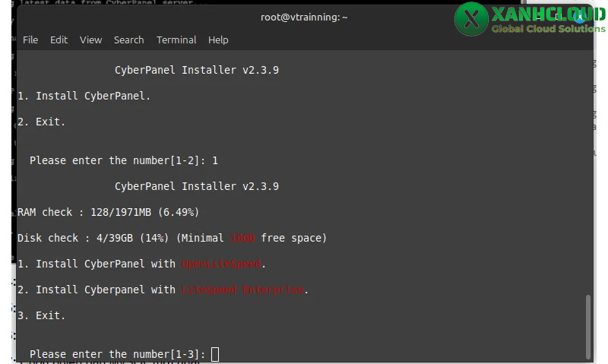Open the Help menu
Screen dimensions: 608x364
point(218,40)
